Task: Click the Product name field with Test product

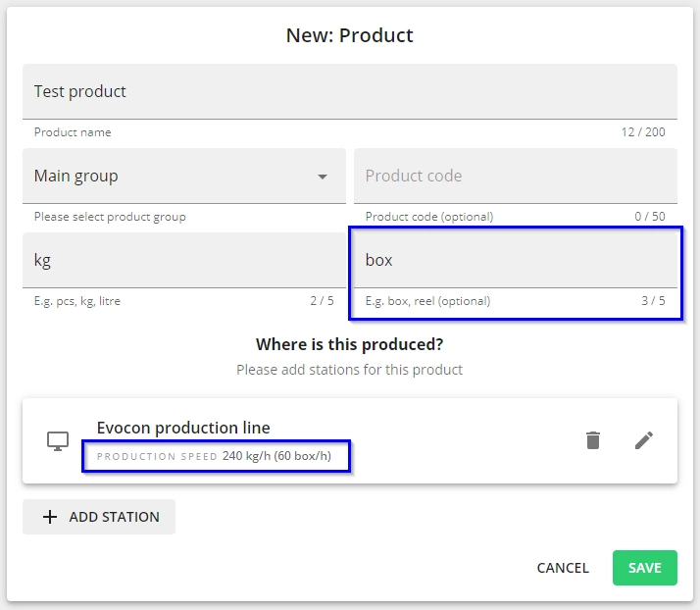Action: [x=350, y=91]
